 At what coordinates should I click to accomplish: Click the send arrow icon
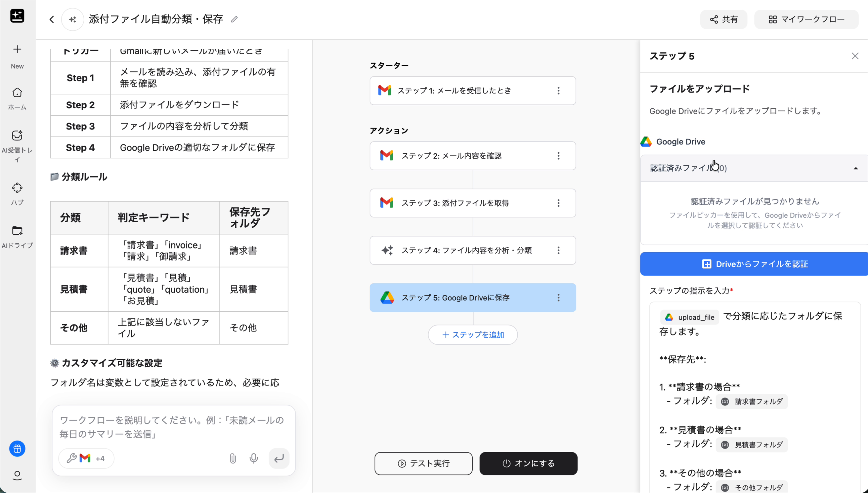(x=279, y=458)
